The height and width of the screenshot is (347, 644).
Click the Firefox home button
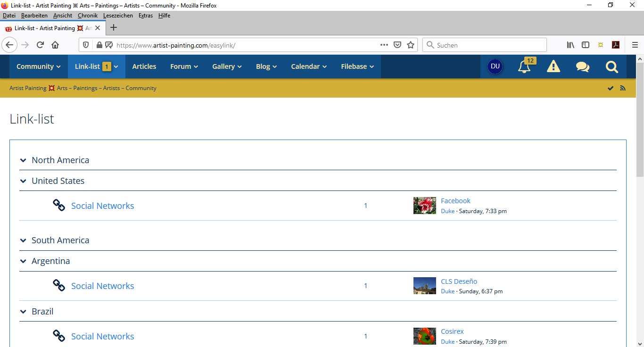pos(55,45)
